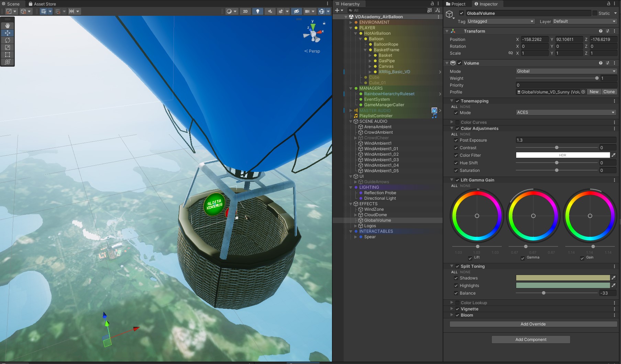Uncheck the Split Toning Balance checkbox
Screen dimensions: 621x364
tap(456, 293)
